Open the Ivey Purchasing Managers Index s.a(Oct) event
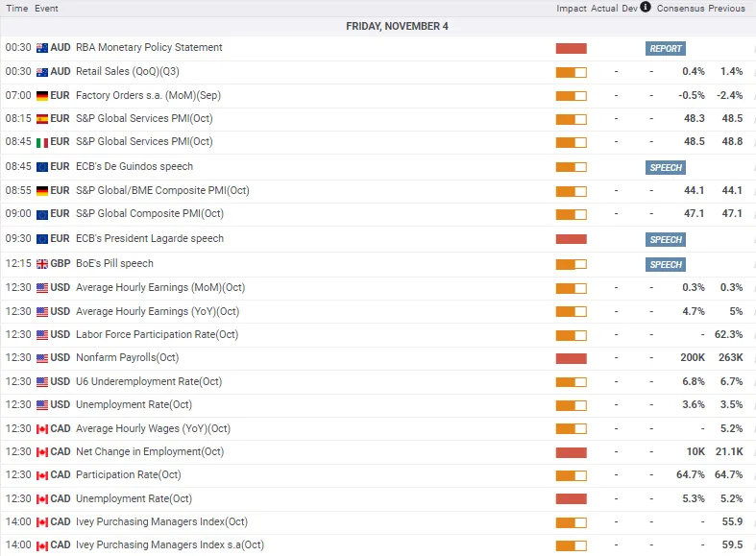The height and width of the screenshot is (556, 756). [170, 544]
